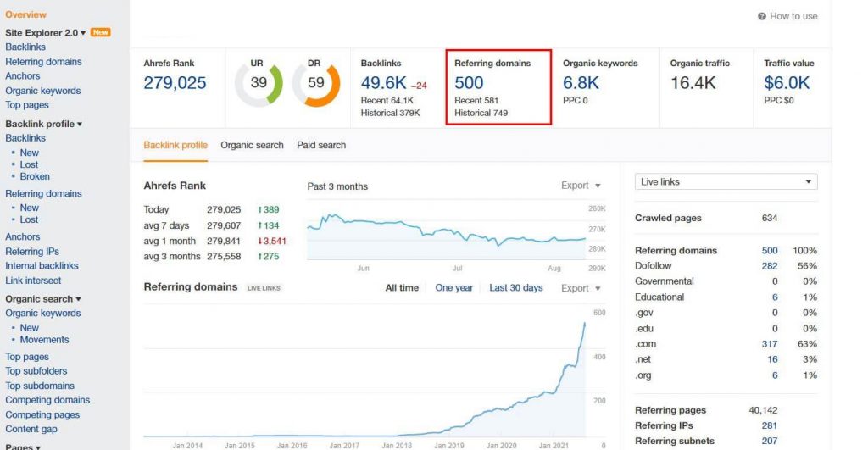
Task: Collapse the Backlink profile section
Action: pyautogui.click(x=44, y=124)
